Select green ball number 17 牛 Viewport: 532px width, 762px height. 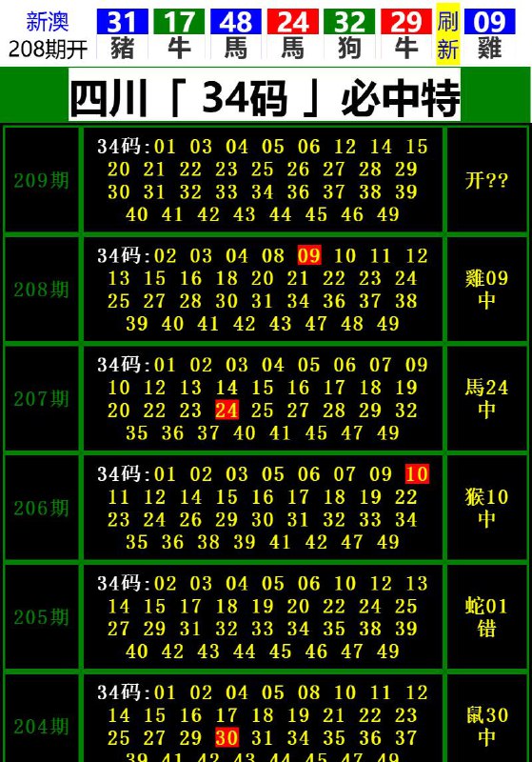pyautogui.click(x=179, y=35)
